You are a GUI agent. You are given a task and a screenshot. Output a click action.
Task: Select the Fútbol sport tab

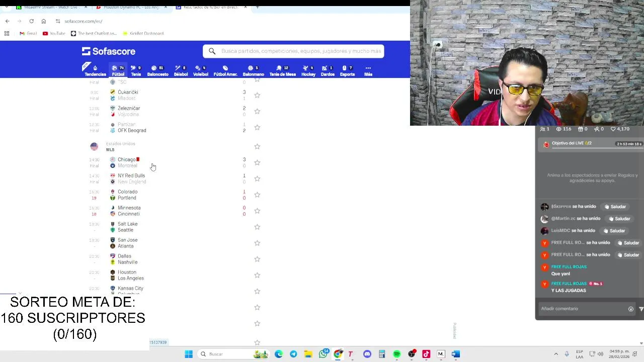(x=118, y=71)
